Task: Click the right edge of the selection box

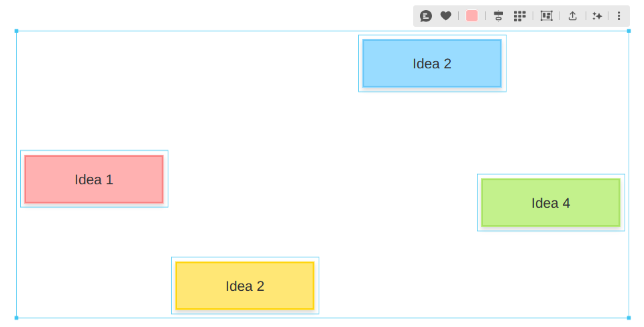Action: (x=629, y=121)
